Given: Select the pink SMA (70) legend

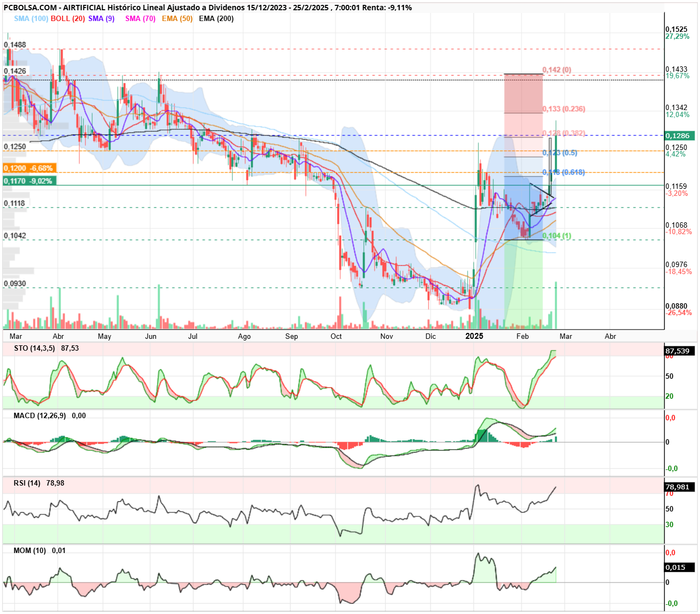Looking at the screenshot, I should pos(140,18).
